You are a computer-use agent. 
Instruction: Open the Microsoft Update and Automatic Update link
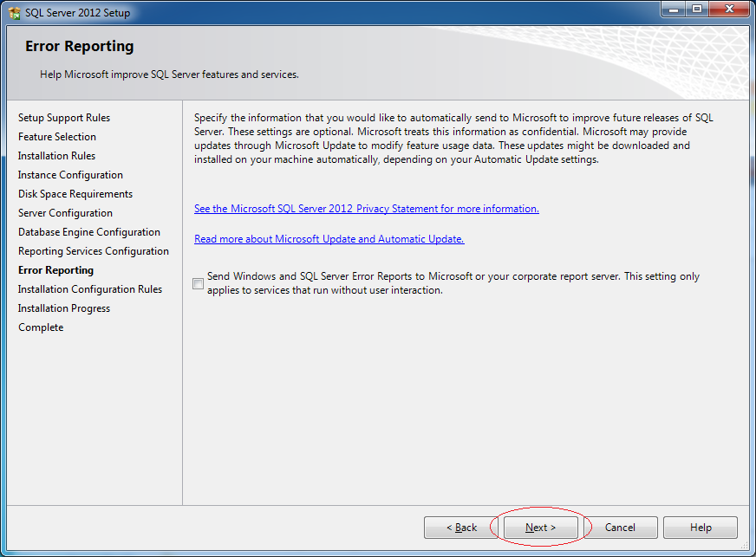(x=329, y=239)
